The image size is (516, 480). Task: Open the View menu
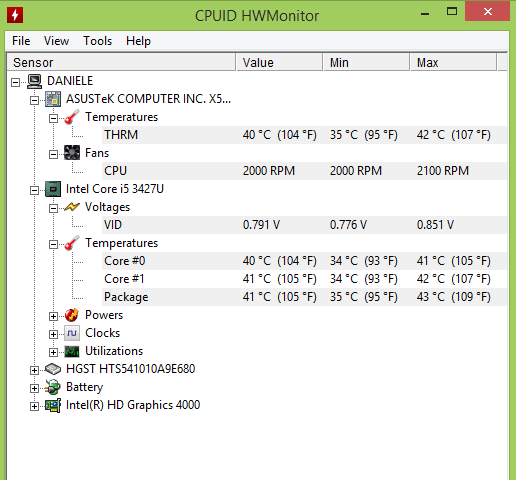pyautogui.click(x=56, y=41)
